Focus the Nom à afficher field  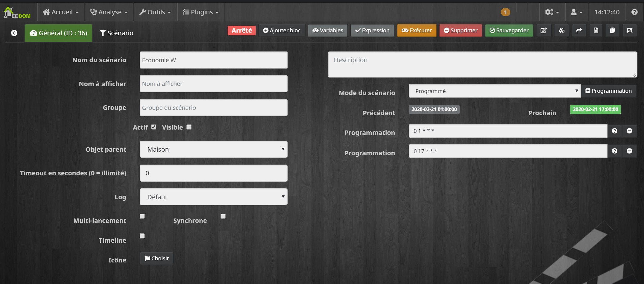[x=214, y=84]
